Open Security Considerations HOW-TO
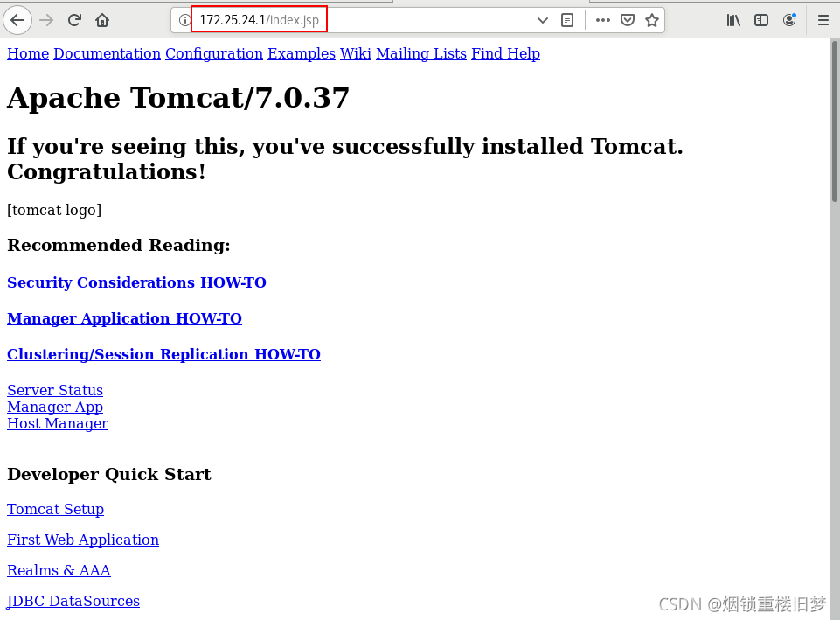 [136, 282]
